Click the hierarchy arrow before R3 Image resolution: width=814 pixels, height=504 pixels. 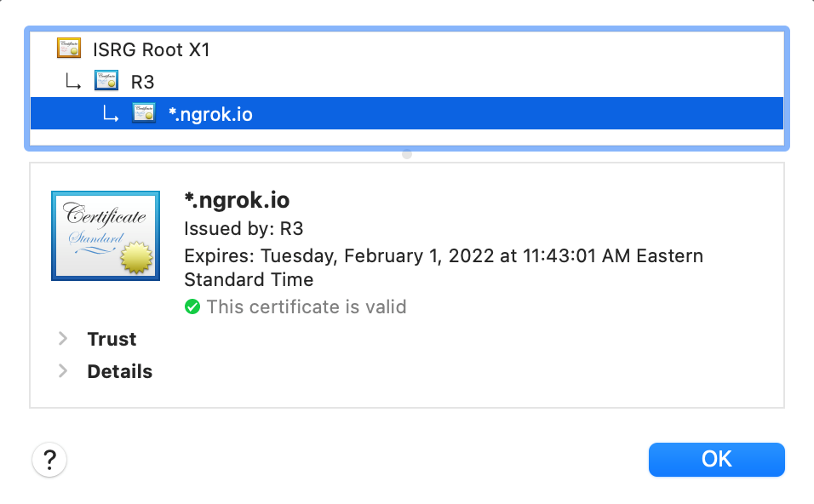[x=73, y=82]
